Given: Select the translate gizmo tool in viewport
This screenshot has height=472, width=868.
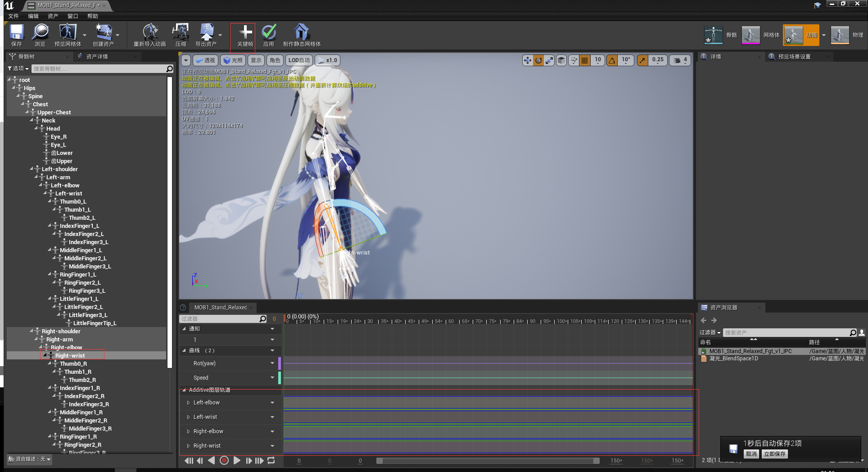Looking at the screenshot, I should tap(527, 60).
